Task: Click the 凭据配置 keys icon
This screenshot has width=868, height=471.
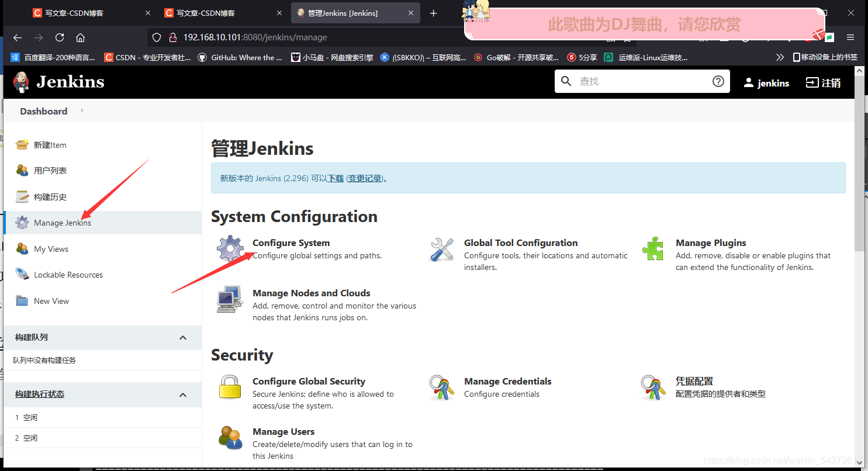Action: pos(653,387)
